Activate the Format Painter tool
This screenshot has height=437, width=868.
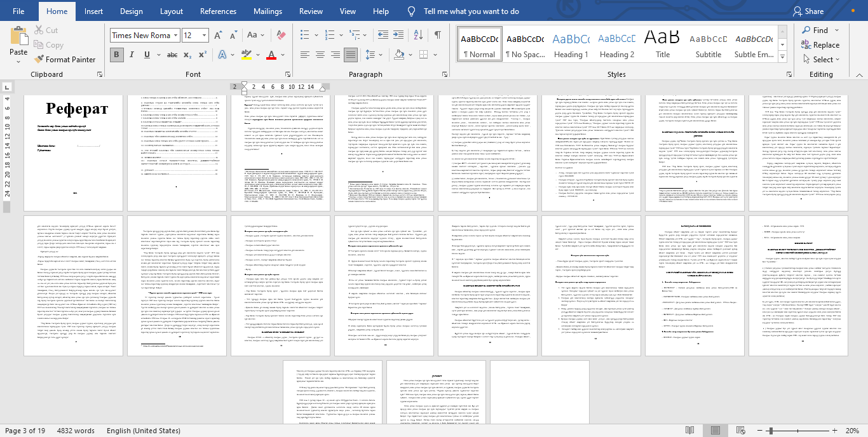64,59
